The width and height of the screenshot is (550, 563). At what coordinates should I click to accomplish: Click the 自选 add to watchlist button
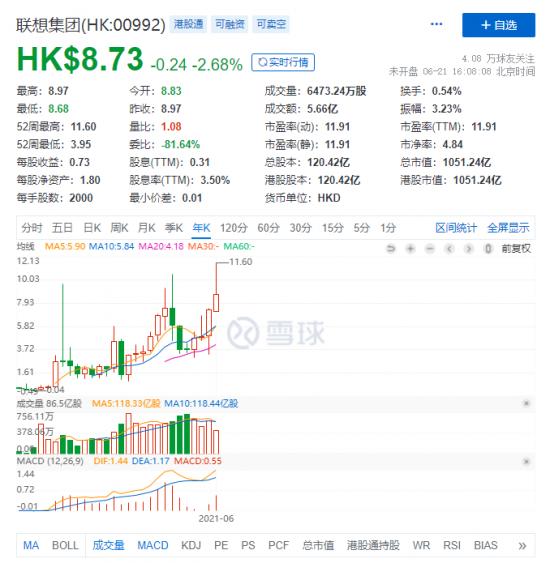(x=499, y=25)
